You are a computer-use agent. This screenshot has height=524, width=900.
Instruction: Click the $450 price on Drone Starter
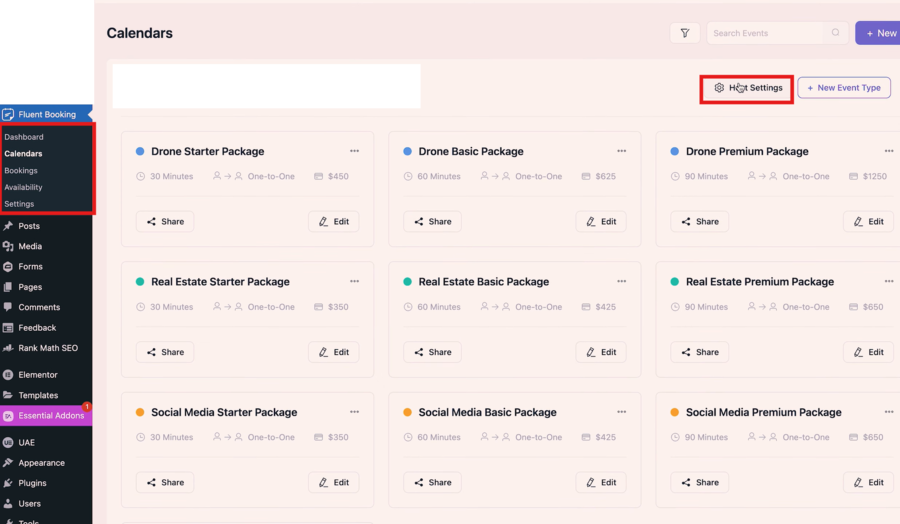(x=338, y=176)
